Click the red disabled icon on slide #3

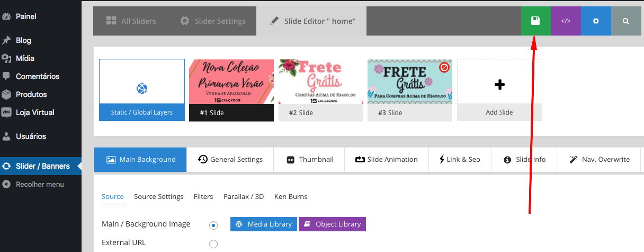point(445,68)
